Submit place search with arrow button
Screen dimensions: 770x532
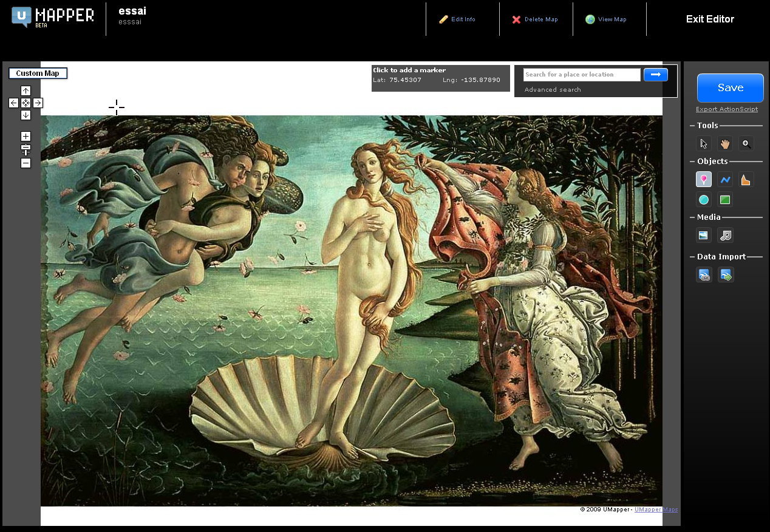pyautogui.click(x=656, y=74)
